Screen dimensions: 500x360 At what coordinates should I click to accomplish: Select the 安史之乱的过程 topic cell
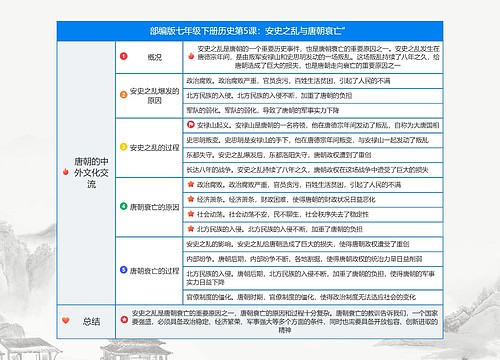coord(149,148)
